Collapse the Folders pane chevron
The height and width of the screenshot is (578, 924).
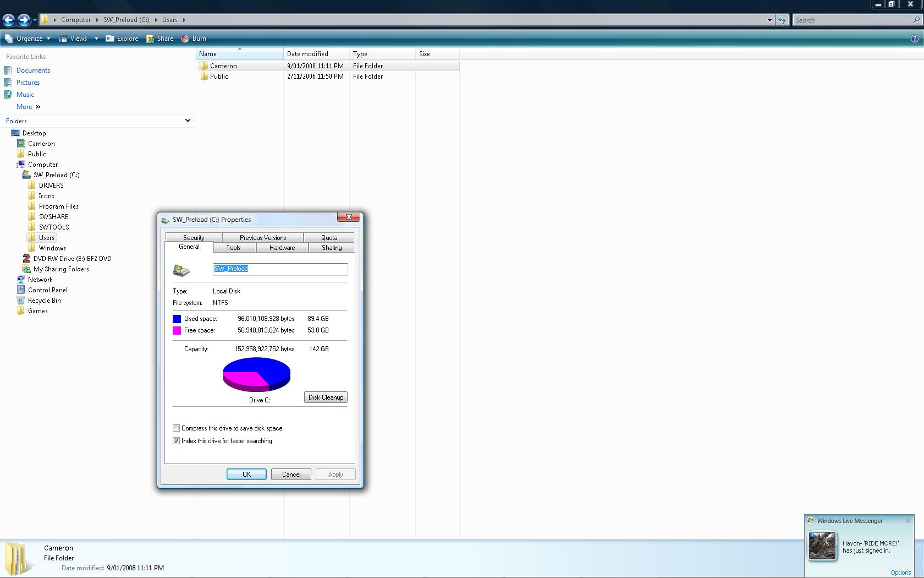point(188,121)
